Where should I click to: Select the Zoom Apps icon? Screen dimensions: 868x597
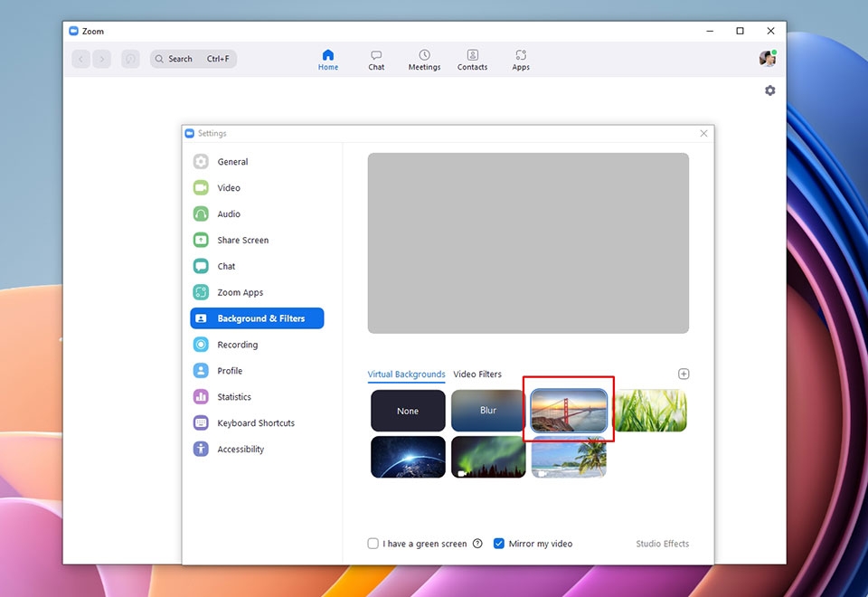click(201, 292)
